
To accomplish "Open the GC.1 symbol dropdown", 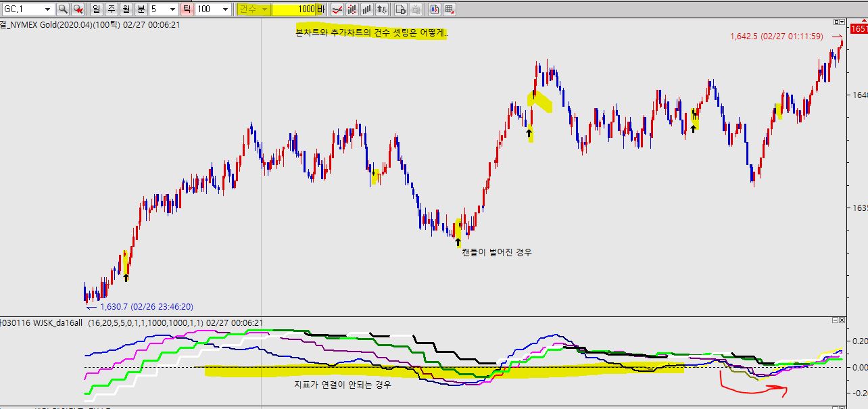I will coord(47,9).
